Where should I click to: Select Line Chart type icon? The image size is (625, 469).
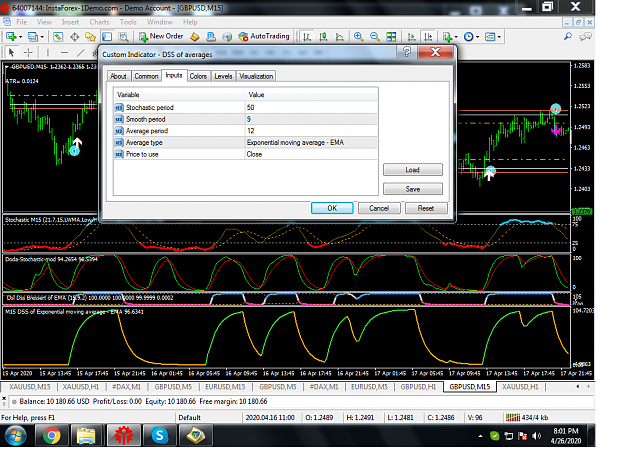click(x=340, y=37)
